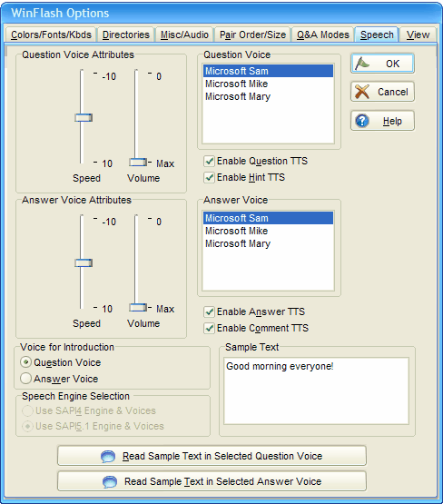This screenshot has height=504, width=443.
Task: Select Microsoft Sam in Question Voice list
Action: 268,71
